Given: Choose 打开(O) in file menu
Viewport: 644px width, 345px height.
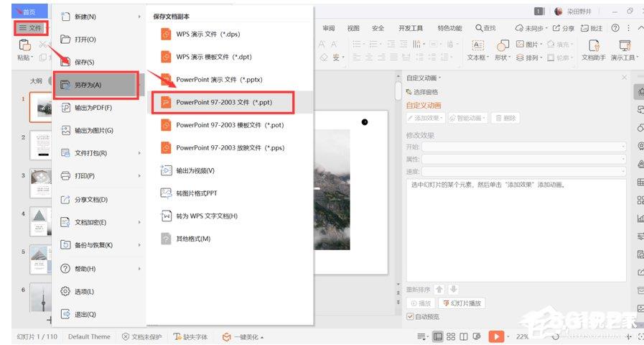Looking at the screenshot, I should click(x=99, y=40).
